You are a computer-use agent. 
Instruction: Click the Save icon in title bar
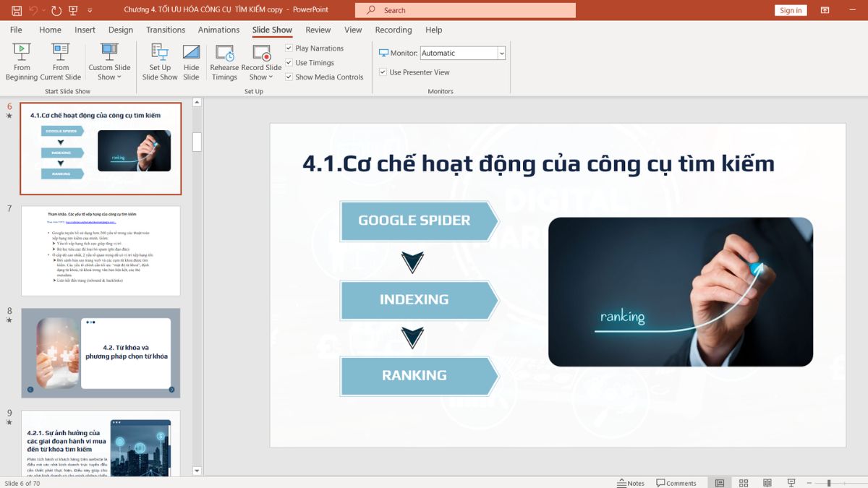[x=17, y=10]
